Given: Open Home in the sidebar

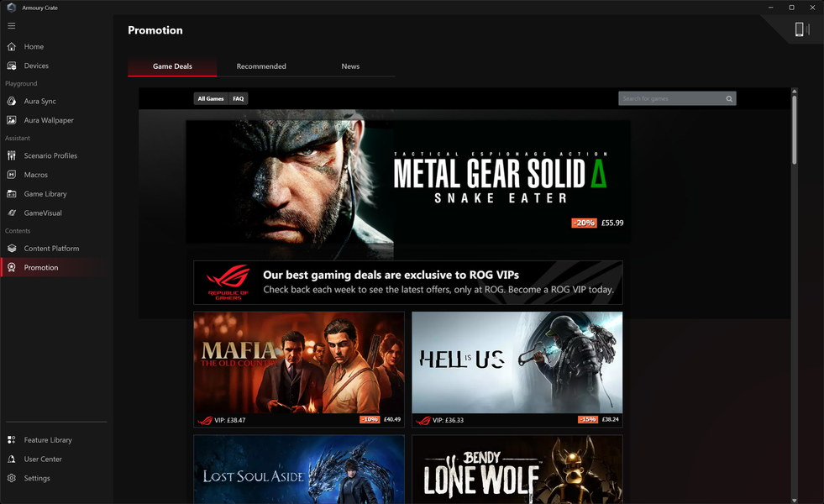Looking at the screenshot, I should [x=57, y=47].
